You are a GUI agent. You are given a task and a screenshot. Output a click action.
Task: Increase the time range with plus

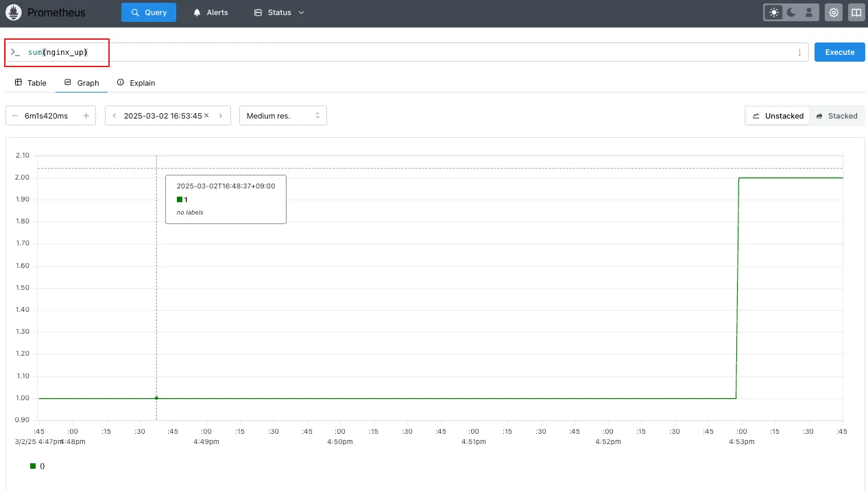click(x=86, y=116)
